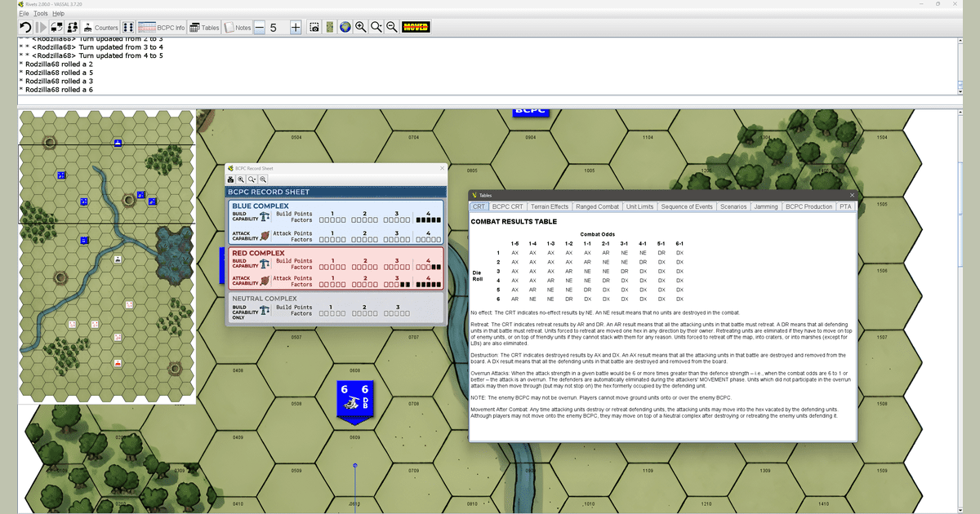Screen dimensions: 980x514
Task: Click the '6-1' combat odds column header
Action: (679, 243)
